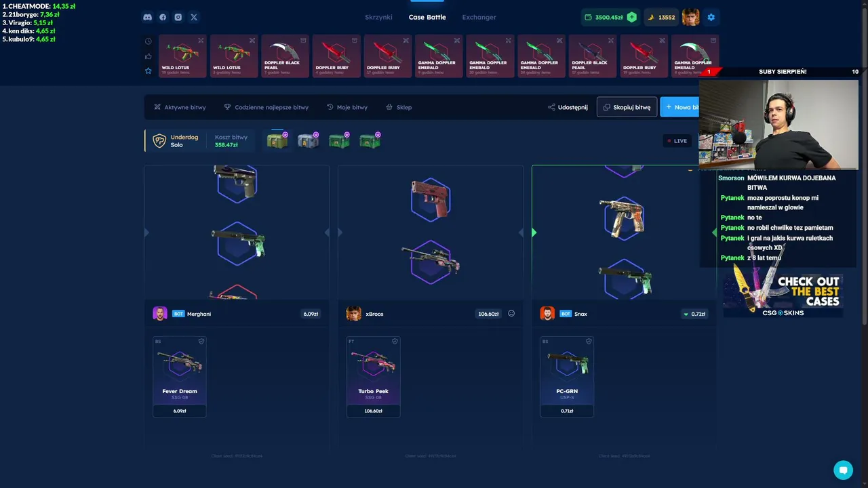Screen dimensions: 868x488
Task: Open the settings gear icon
Action: click(x=711, y=18)
